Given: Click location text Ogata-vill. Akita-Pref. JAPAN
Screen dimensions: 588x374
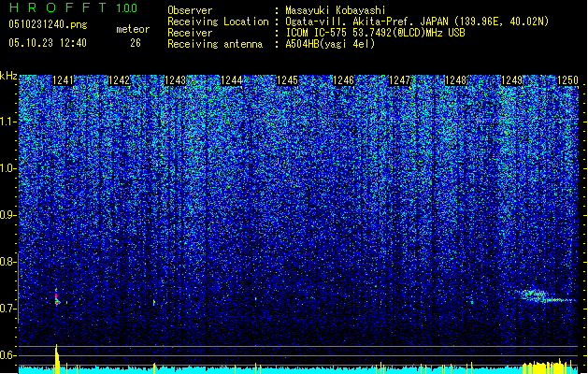Looking at the screenshot, I should pyautogui.click(x=366, y=22).
